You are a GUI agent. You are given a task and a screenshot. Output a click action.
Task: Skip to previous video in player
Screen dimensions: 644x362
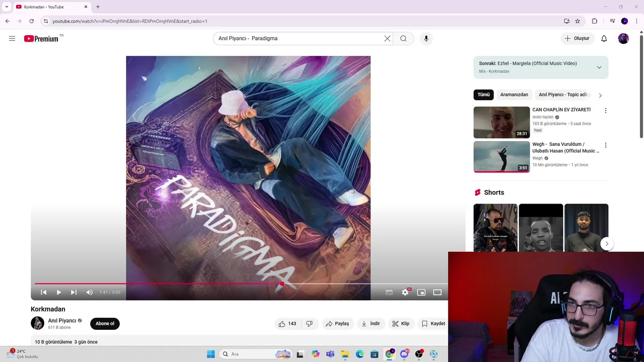[44, 292]
